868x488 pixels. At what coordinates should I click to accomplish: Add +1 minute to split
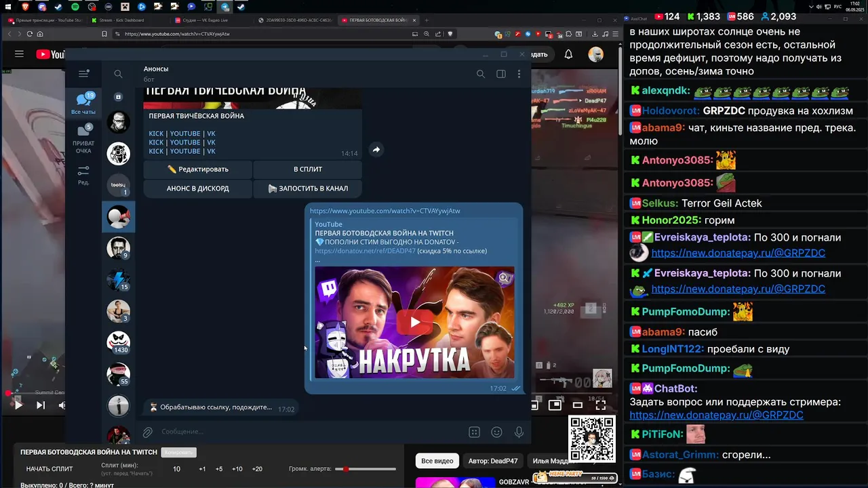[x=202, y=469]
